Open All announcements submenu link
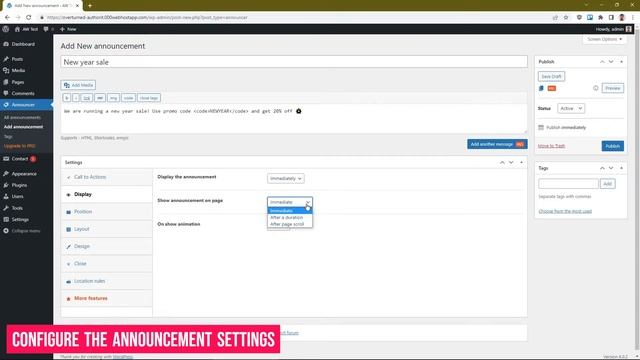Screen dimensions: 640x360 22,118
